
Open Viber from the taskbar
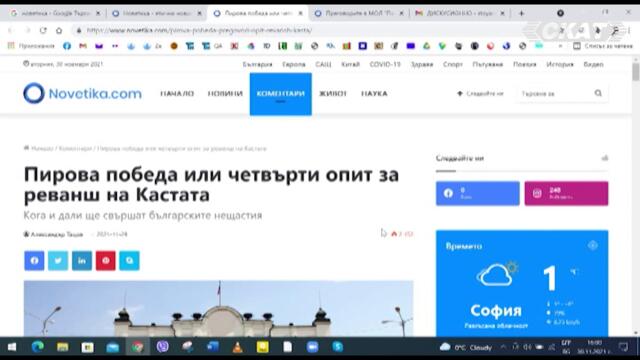[x=162, y=347]
